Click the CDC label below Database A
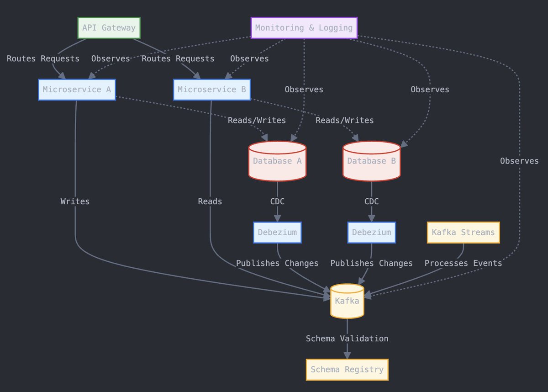The width and height of the screenshot is (548, 392). coord(277,201)
